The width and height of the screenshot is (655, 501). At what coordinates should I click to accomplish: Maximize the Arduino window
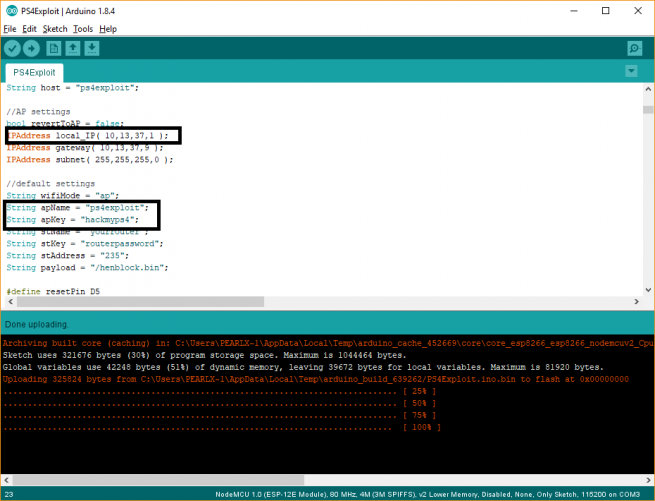point(606,11)
